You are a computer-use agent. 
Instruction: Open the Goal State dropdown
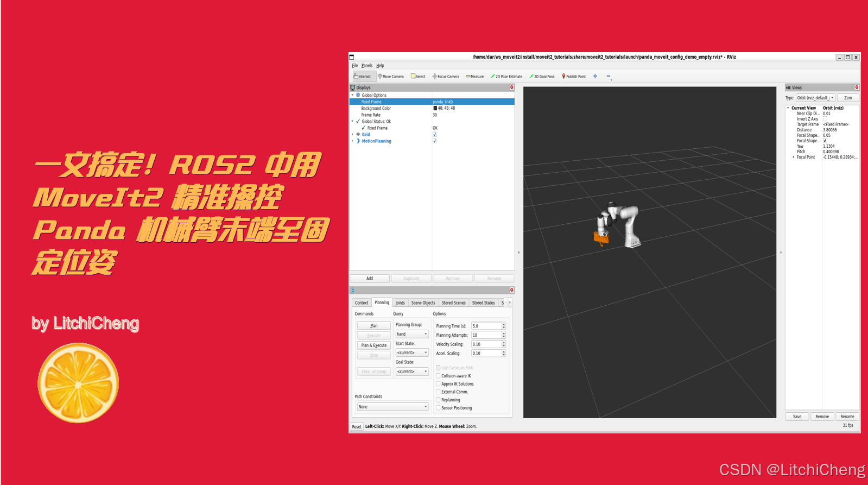click(x=412, y=371)
